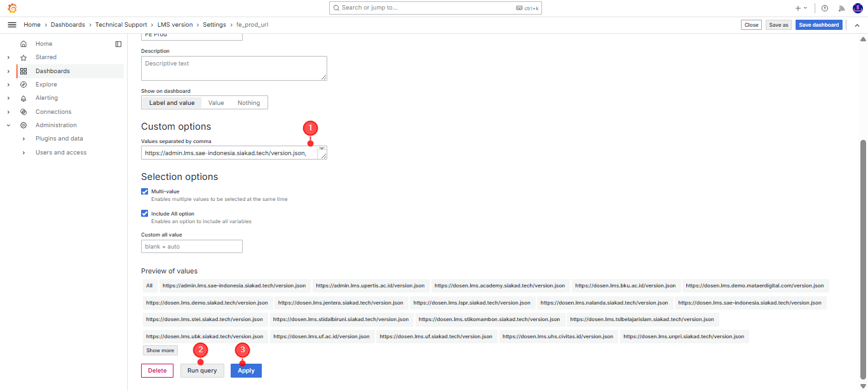
Task: Open the help question mark icon
Action: [x=825, y=8]
